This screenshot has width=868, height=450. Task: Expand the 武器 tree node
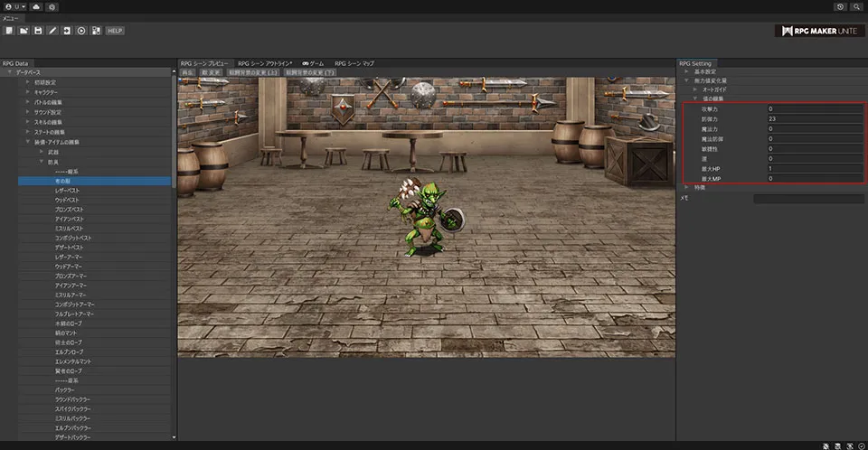[x=42, y=152]
